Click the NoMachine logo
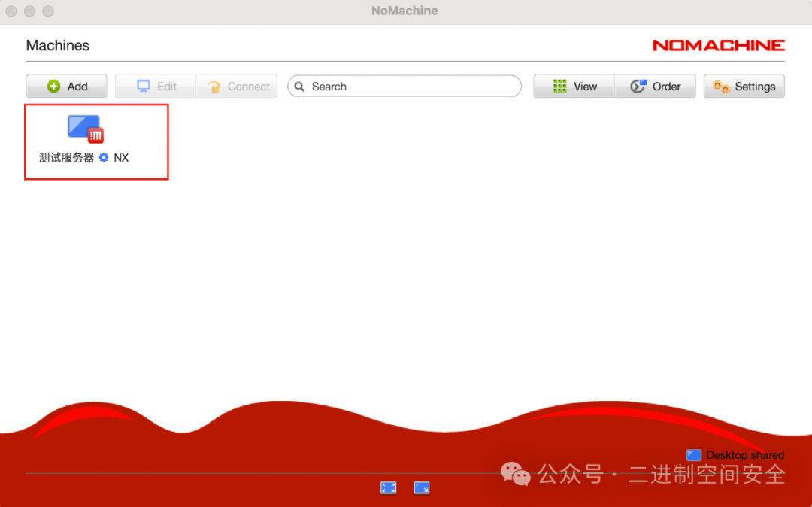The image size is (812, 507). (718, 46)
